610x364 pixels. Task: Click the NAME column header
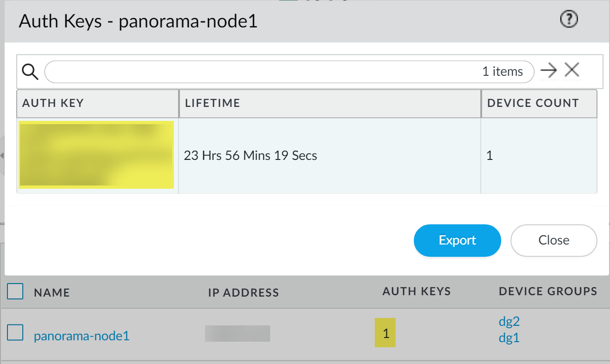click(52, 292)
